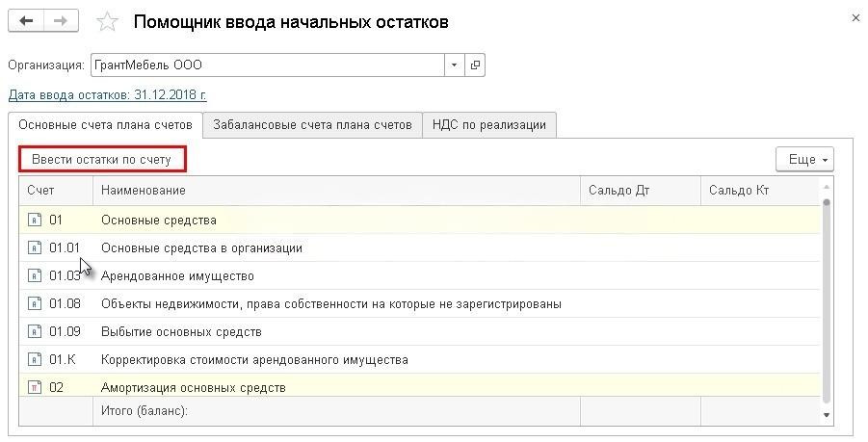The height and width of the screenshot is (442, 868).
Task: Click the scrollbar up arrow
Action: (827, 187)
